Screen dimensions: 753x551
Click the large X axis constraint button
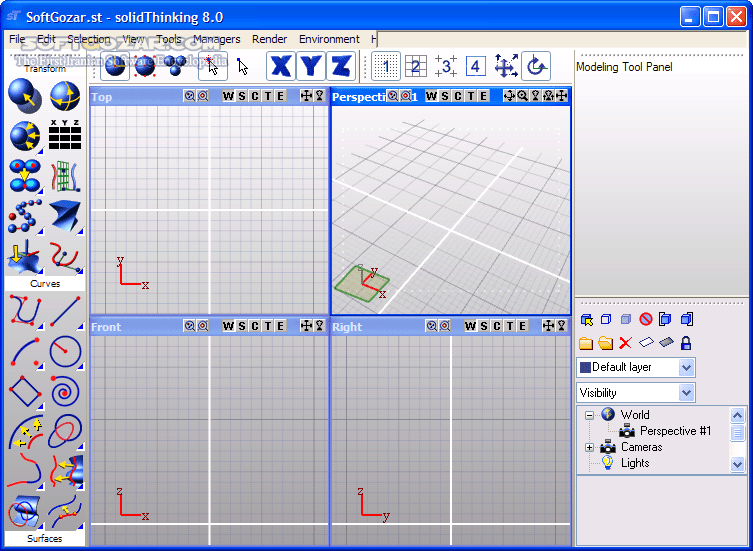[x=282, y=67]
